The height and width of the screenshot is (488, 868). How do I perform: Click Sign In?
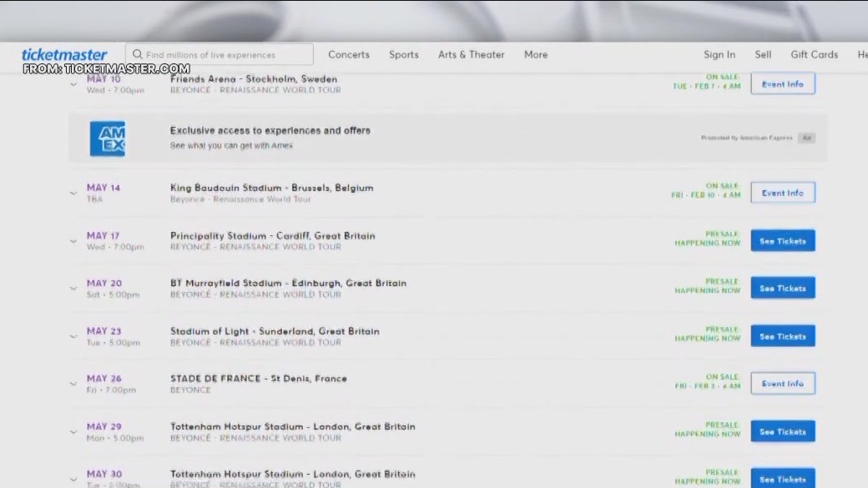719,54
